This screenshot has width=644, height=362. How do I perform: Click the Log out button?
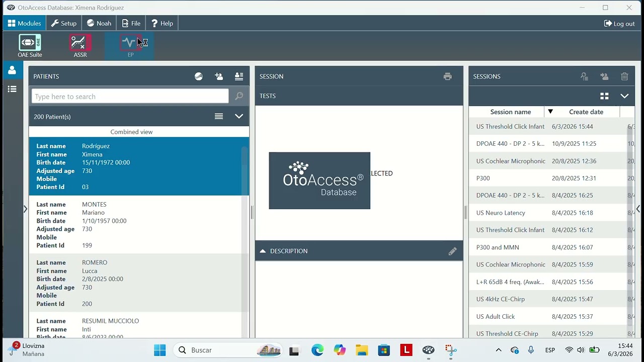619,24
